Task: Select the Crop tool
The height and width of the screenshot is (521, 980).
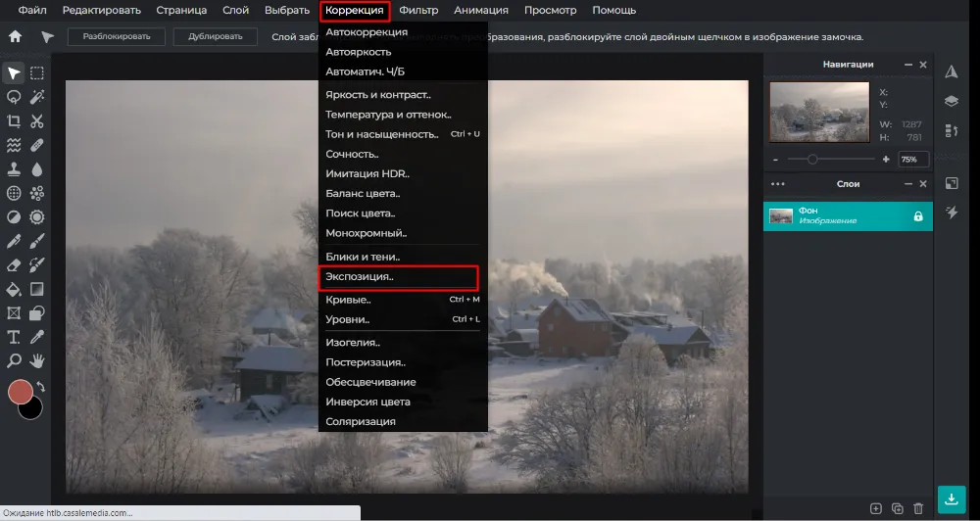Action: coord(13,121)
